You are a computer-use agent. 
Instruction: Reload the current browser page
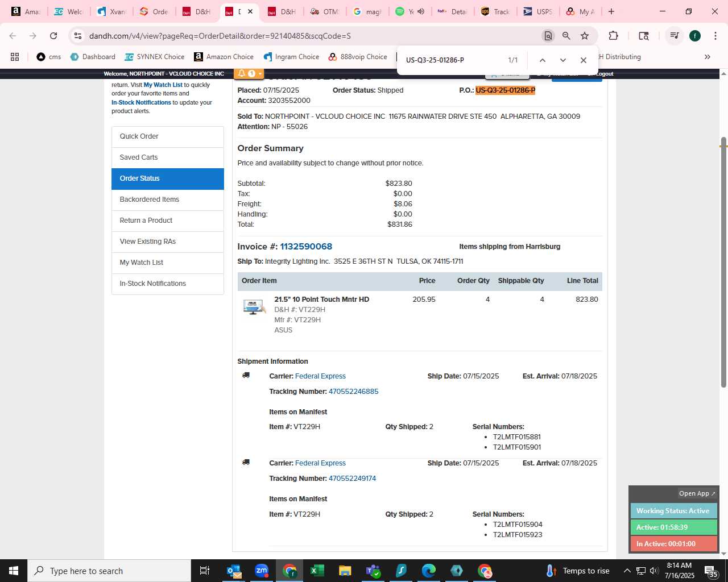pyautogui.click(x=53, y=36)
